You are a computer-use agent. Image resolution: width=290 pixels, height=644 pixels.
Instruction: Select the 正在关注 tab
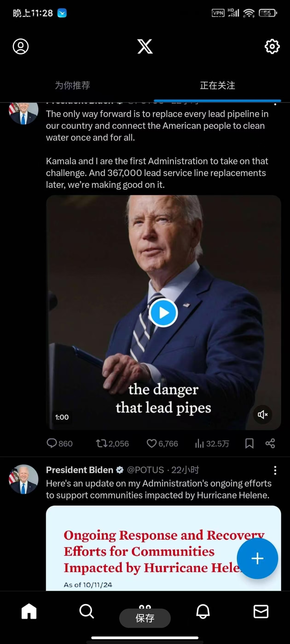[217, 86]
